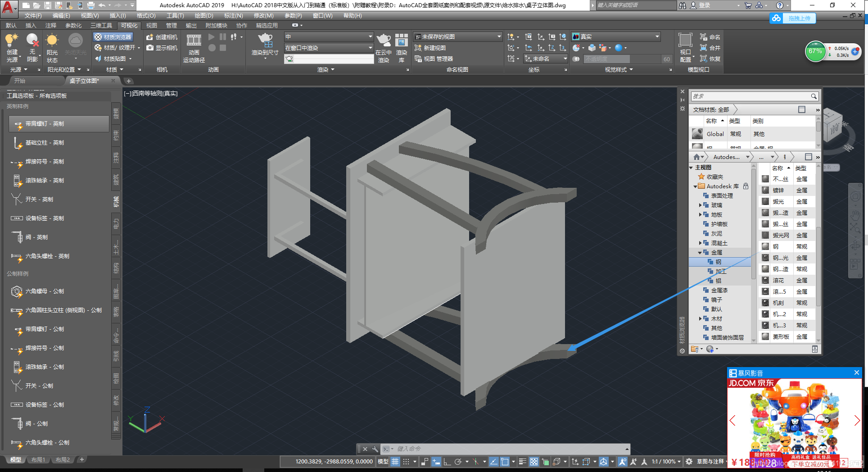Screen dimensions: 868x472
Task: Toggle lineweight display in the status bar
Action: (522, 461)
